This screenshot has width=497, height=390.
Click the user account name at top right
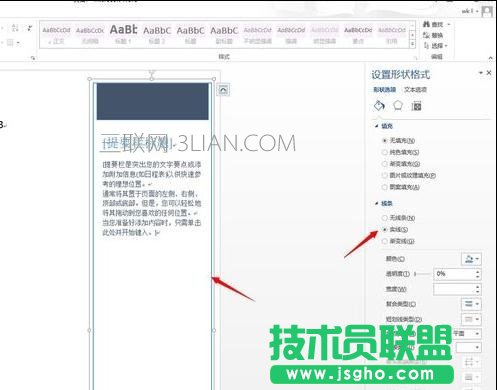(468, 11)
